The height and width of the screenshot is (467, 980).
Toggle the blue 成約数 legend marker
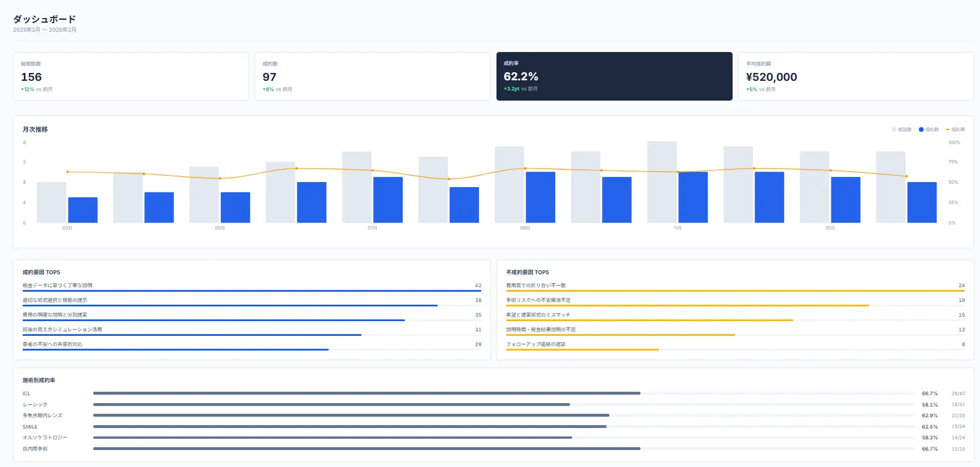click(921, 129)
